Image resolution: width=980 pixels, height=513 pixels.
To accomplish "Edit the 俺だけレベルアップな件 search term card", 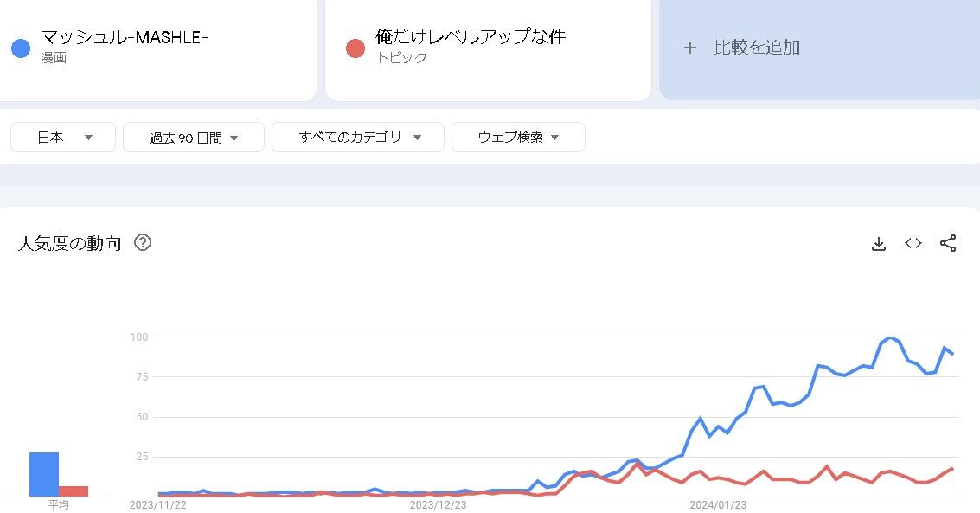I will [488, 48].
